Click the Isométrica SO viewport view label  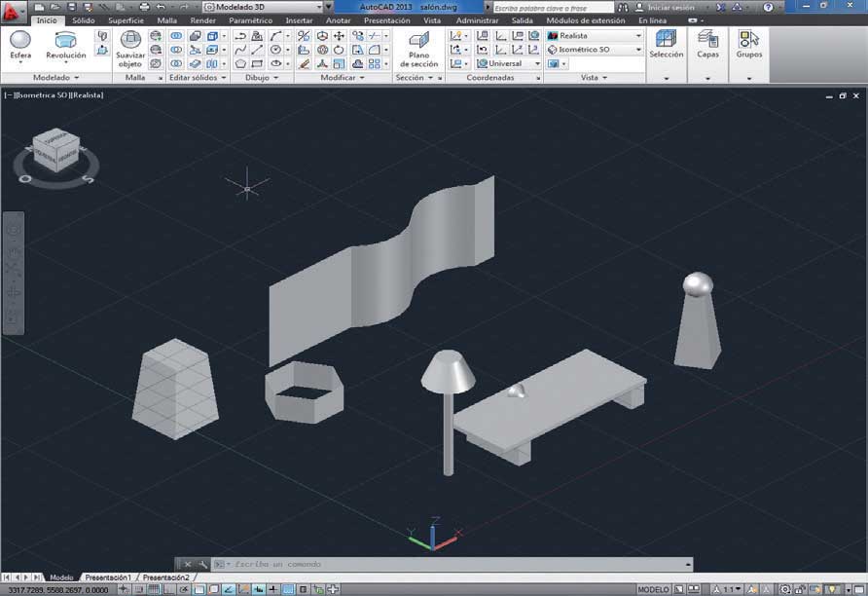tap(43, 95)
